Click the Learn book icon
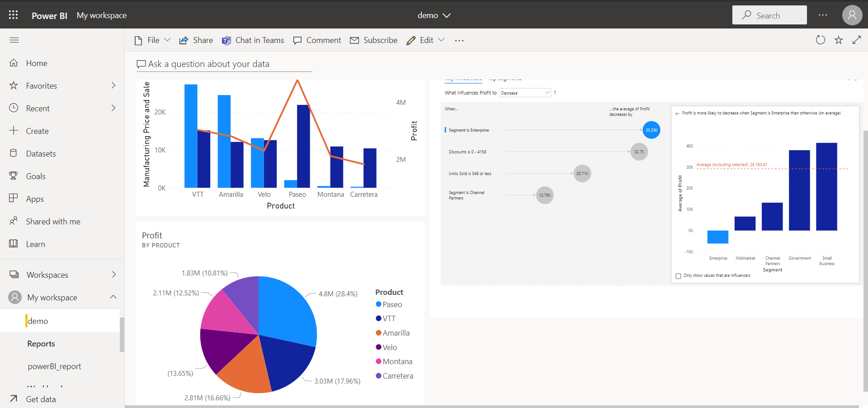 [x=14, y=244]
